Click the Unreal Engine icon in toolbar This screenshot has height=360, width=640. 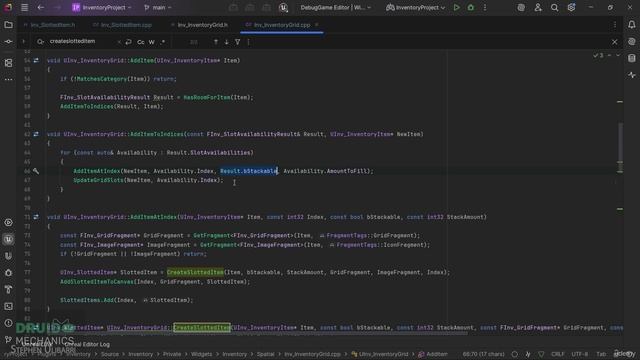283,7
